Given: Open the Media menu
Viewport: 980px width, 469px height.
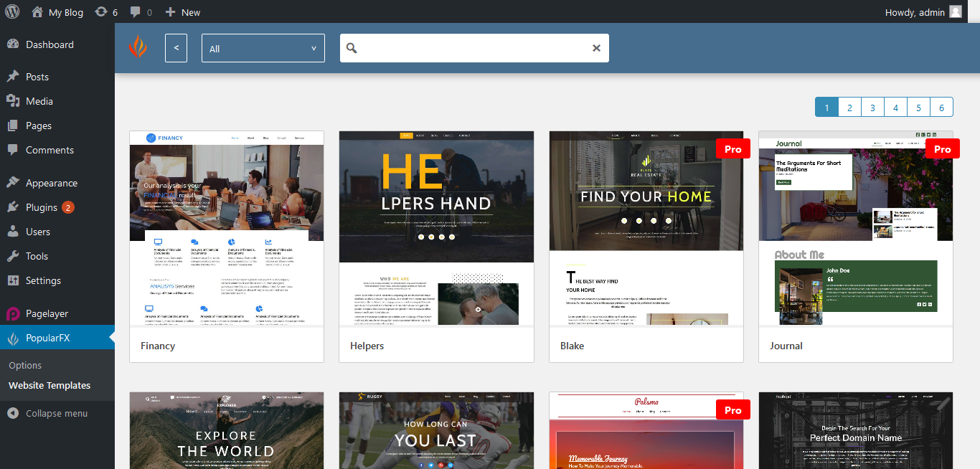Looking at the screenshot, I should 57,101.
